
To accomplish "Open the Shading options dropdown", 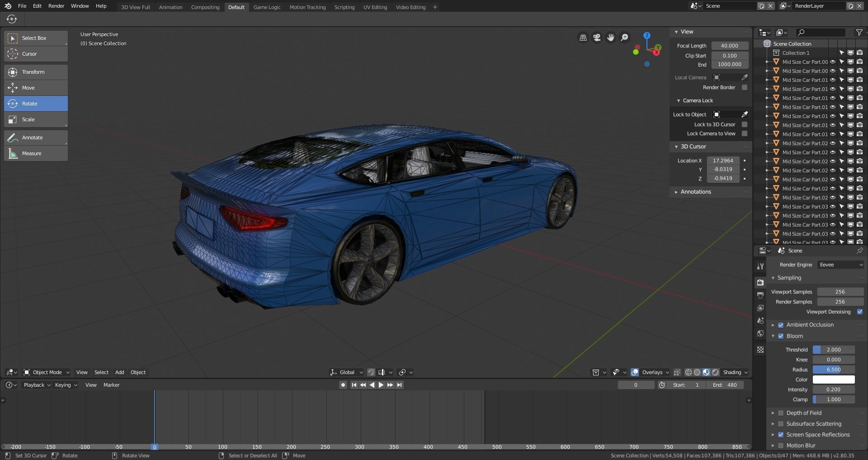I will pyautogui.click(x=736, y=372).
